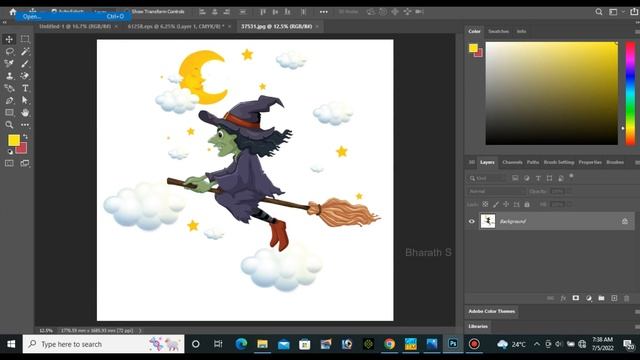Create a new layer
This screenshot has width=640, height=360.
(x=614, y=298)
